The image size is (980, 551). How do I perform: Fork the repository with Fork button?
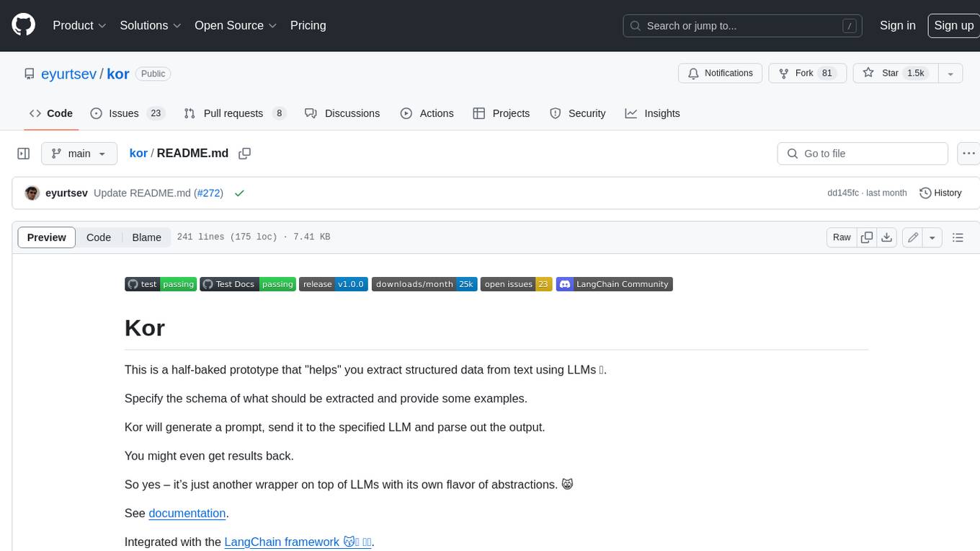pos(808,73)
